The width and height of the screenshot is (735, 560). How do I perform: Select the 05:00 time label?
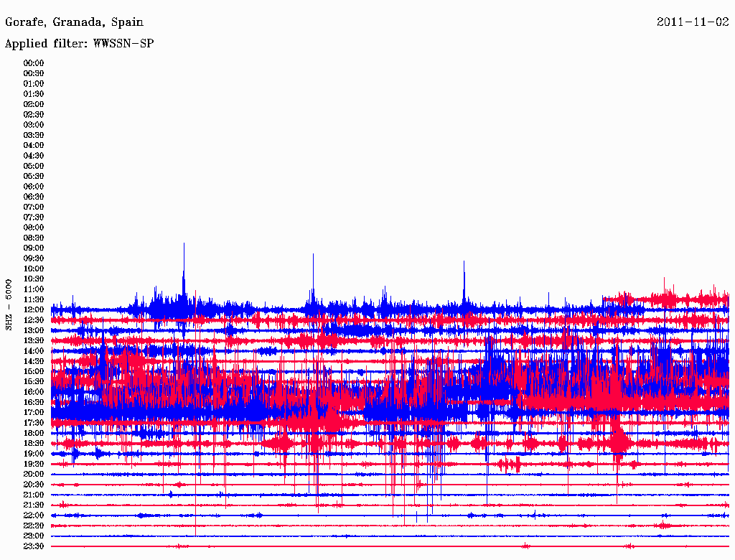coord(34,166)
